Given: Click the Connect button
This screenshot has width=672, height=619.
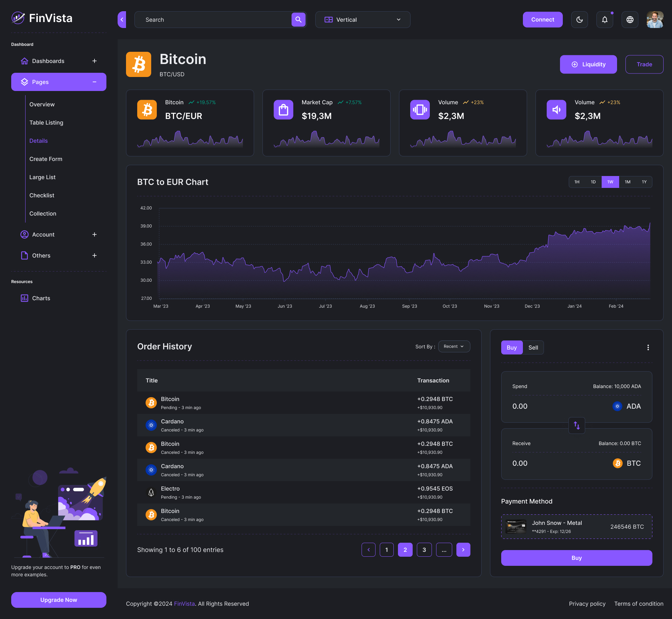Looking at the screenshot, I should (x=542, y=20).
